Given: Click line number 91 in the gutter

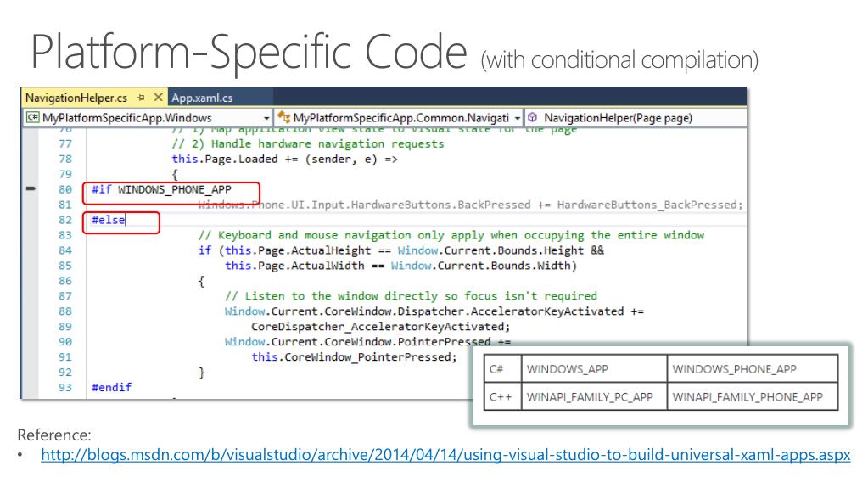Looking at the screenshot, I should [x=65, y=357].
